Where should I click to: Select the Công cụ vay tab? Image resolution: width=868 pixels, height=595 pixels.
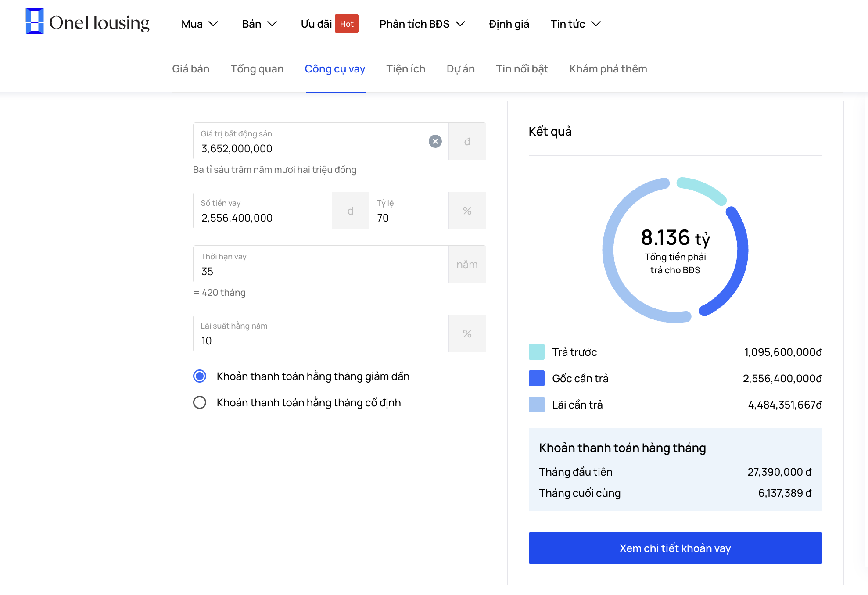335,69
